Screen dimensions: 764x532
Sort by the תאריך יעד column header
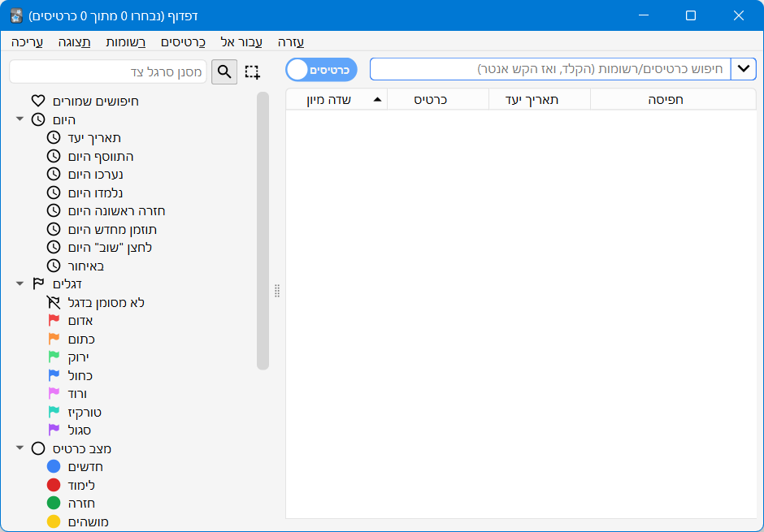tap(540, 99)
